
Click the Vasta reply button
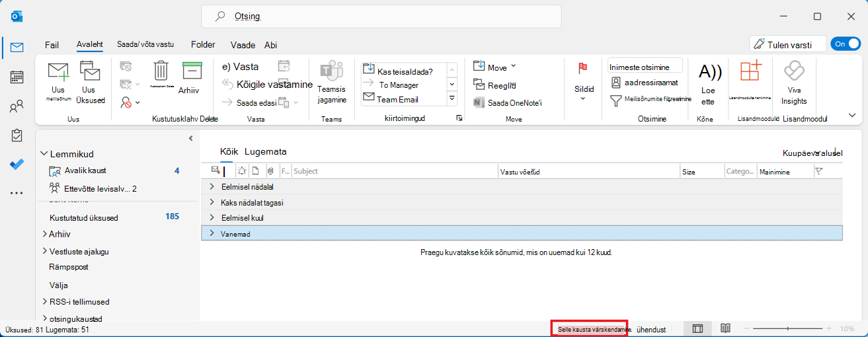pyautogui.click(x=240, y=66)
